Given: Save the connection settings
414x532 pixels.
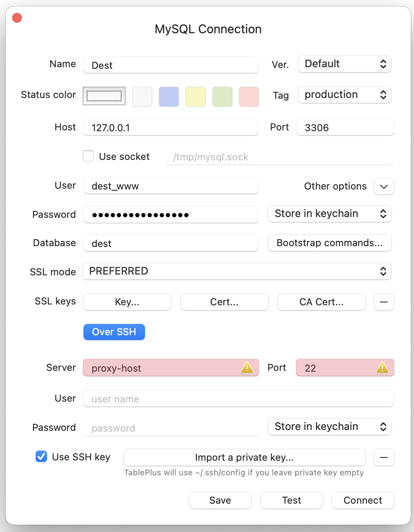Looking at the screenshot, I should 220,500.
